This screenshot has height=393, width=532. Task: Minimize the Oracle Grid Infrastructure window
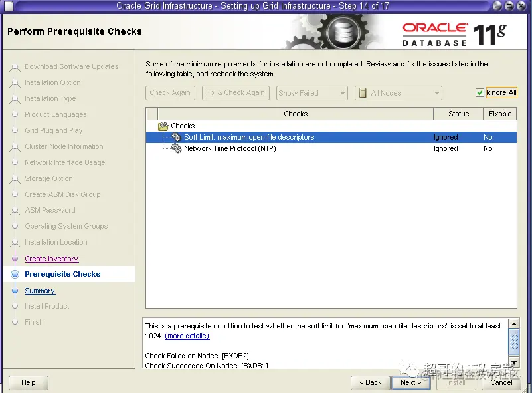(x=497, y=6)
